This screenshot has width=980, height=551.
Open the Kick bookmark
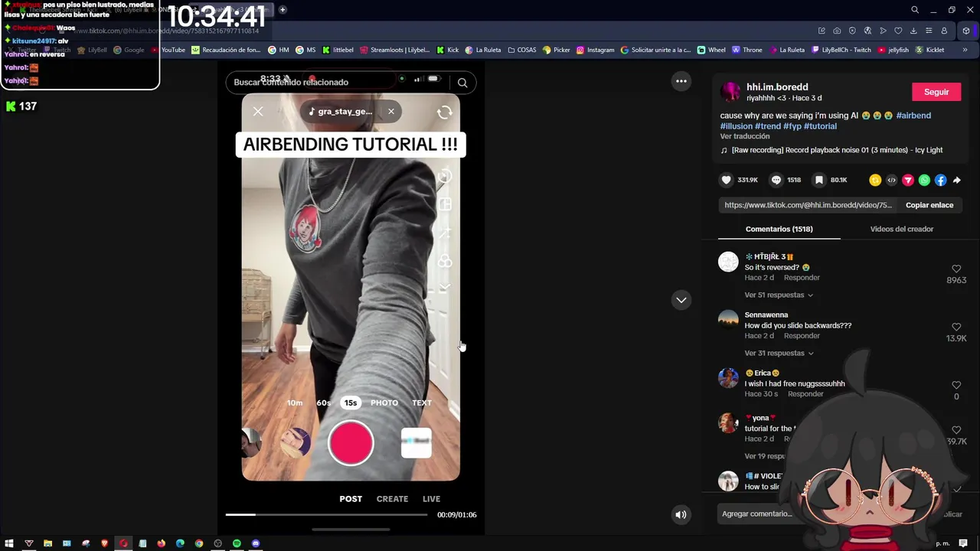448,50
